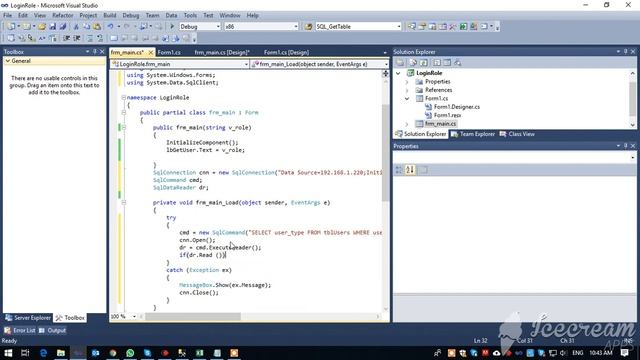Open the Properties object selector dropdown
Viewport: 640px width, 360px height.
[633, 157]
